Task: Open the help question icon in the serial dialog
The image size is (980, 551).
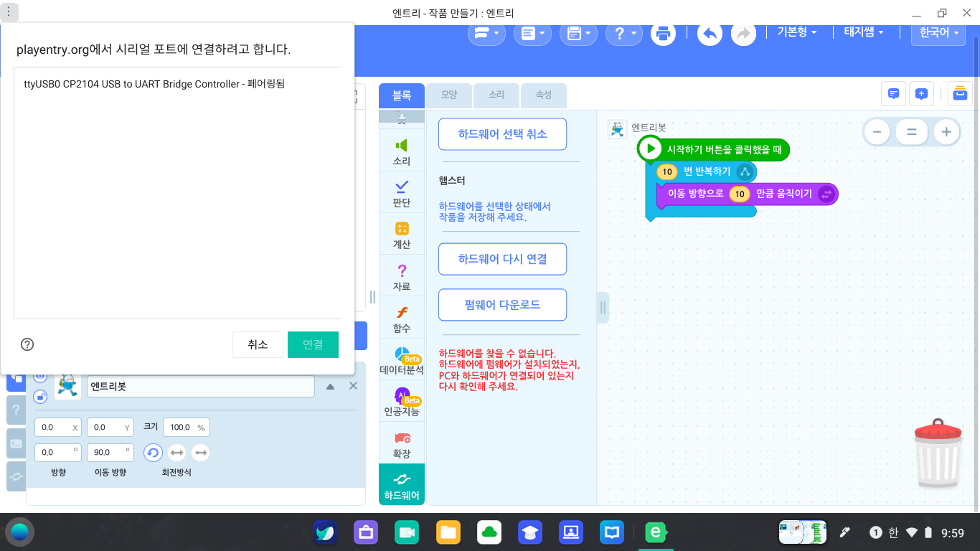Action: [27, 344]
